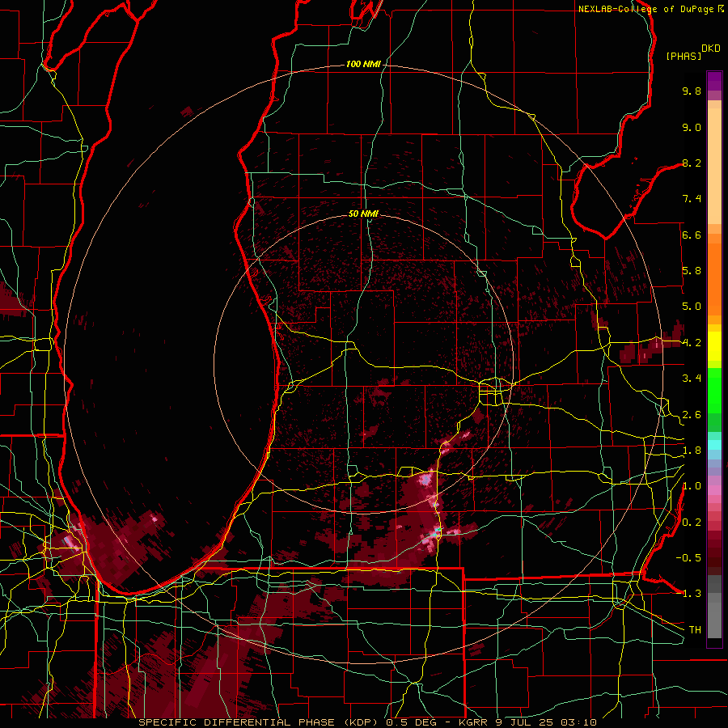
Task: Click the 3.4 value on the scale
Action: point(692,379)
